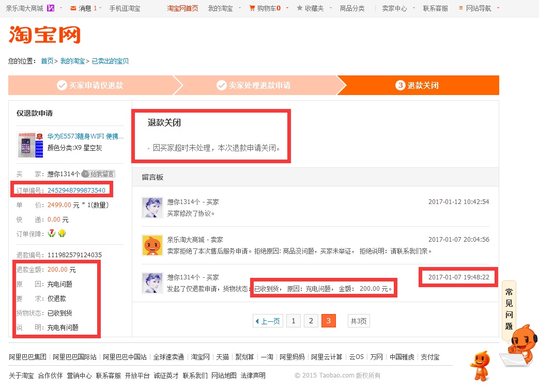Click the small orange mascot near footer
The image size is (539, 392).
pyautogui.click(x=480, y=366)
